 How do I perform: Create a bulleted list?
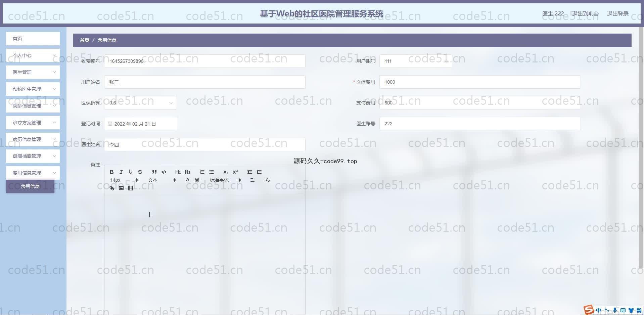tap(212, 172)
